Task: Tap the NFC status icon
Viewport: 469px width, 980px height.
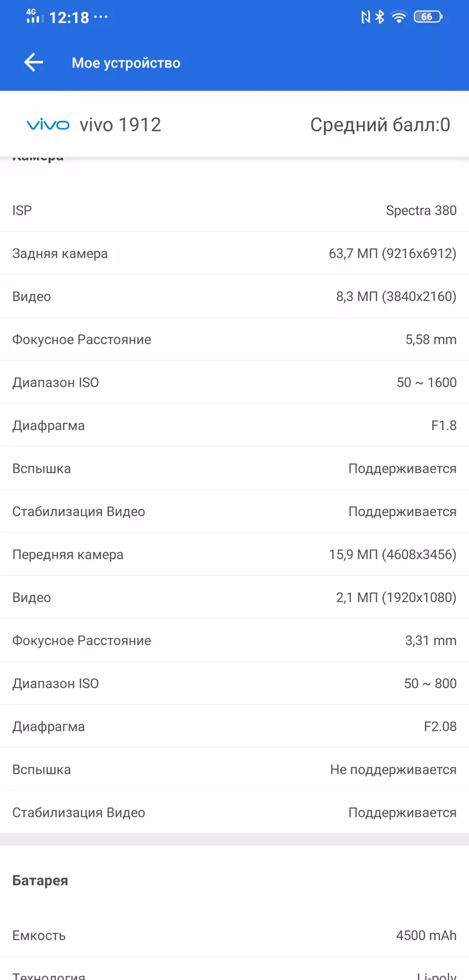Action: 365,17
